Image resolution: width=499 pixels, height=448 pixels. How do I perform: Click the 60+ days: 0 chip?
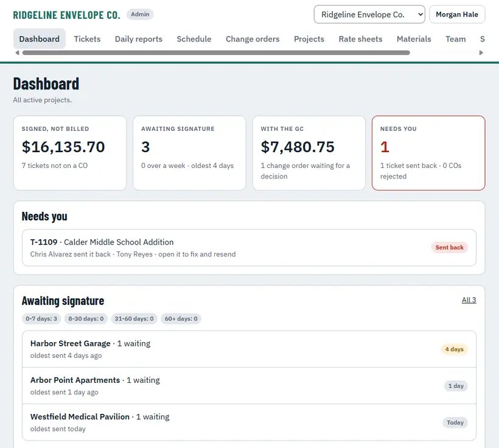pyautogui.click(x=181, y=319)
